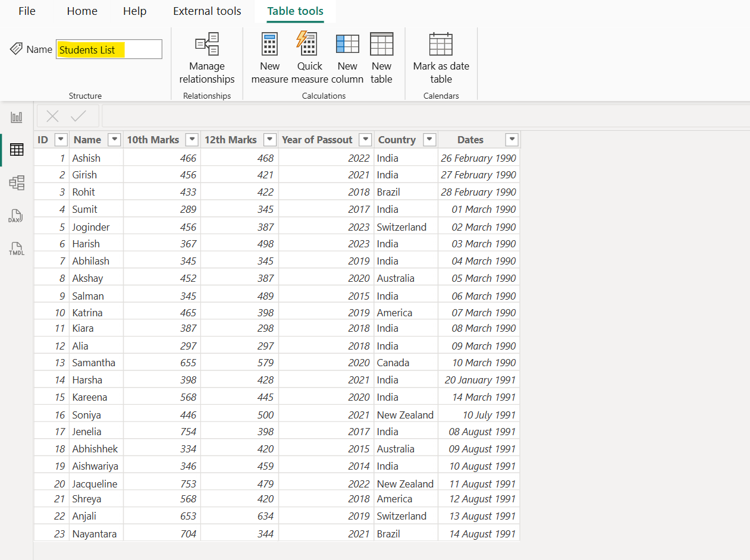Click the New table icon

point(381,54)
